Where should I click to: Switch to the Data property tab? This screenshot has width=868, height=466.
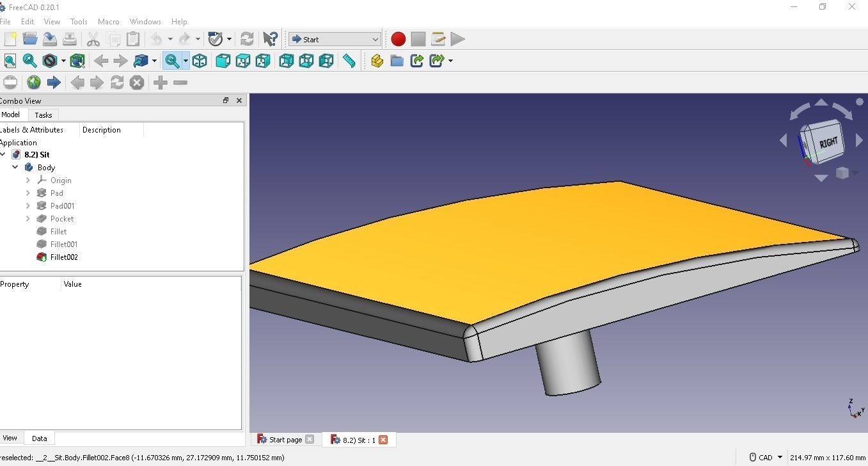[x=39, y=438]
